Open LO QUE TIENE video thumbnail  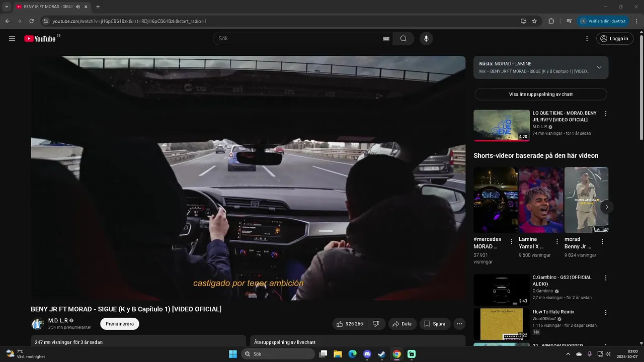coord(502,126)
